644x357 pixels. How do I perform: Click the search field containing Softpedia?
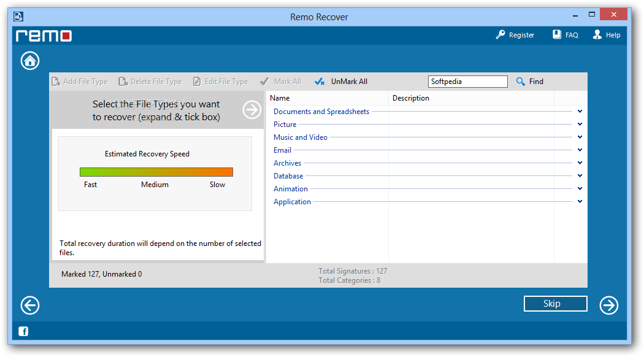coord(468,82)
